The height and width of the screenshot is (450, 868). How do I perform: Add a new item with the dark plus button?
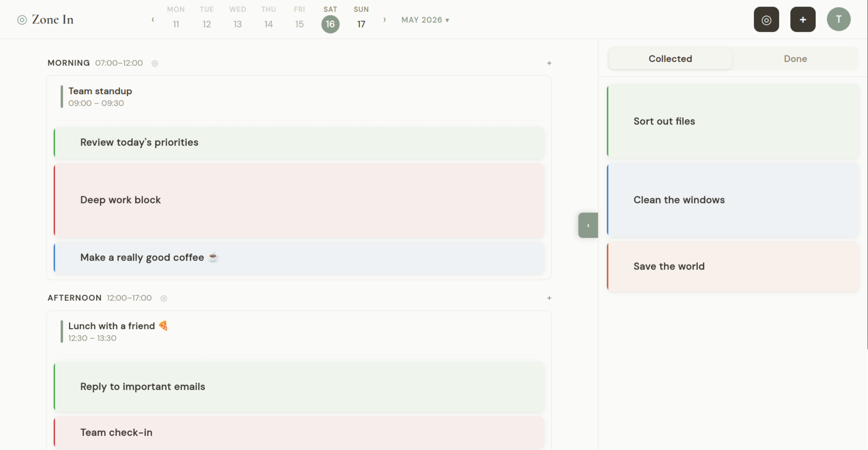coord(803,19)
